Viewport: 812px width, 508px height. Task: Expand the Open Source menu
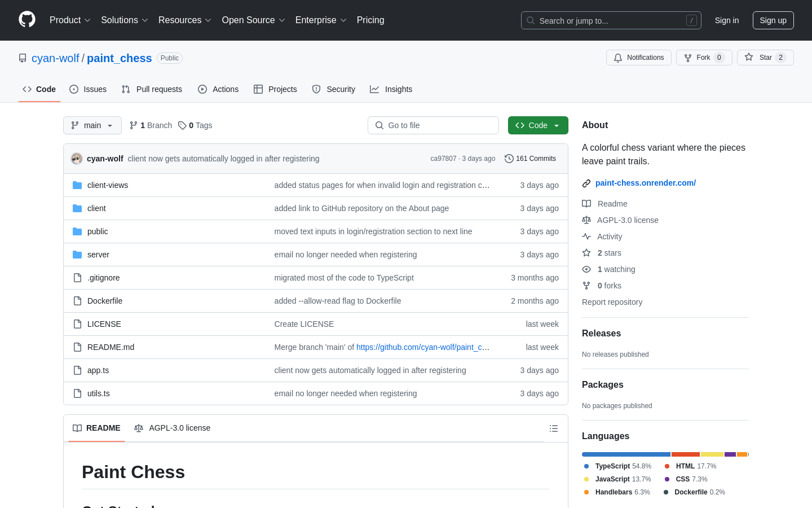(x=254, y=20)
